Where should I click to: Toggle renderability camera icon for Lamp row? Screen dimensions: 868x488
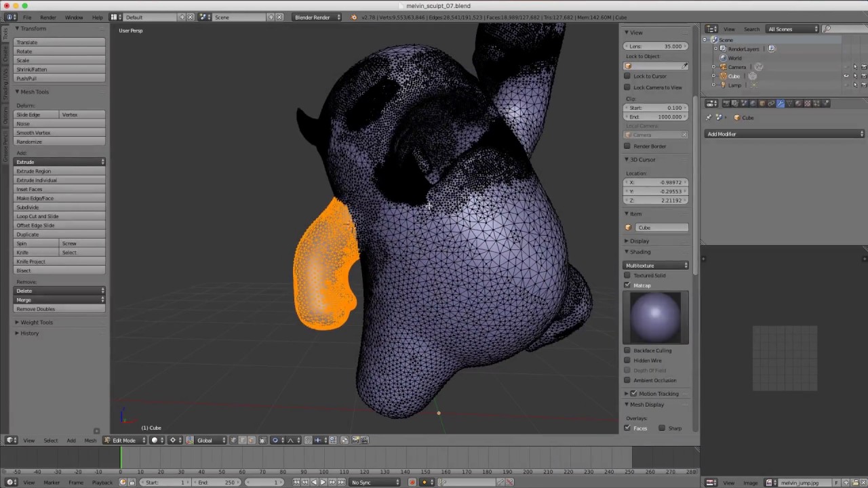(864, 85)
